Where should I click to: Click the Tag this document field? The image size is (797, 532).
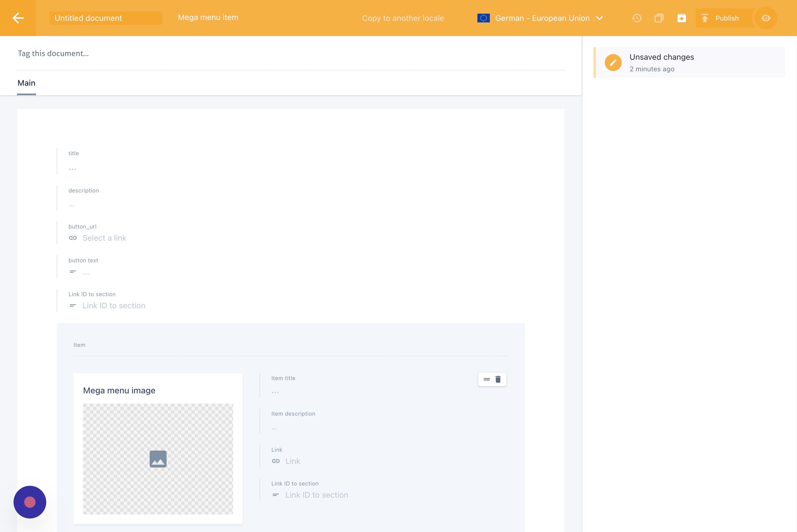click(x=53, y=53)
